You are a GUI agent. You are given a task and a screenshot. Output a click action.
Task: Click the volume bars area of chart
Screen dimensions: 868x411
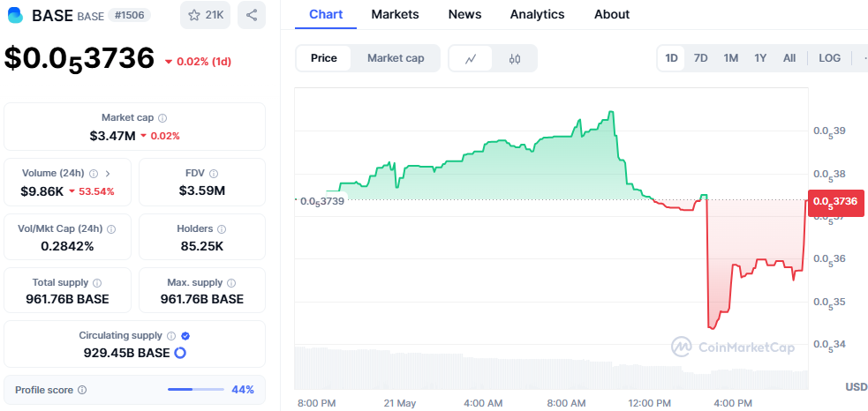(551, 368)
